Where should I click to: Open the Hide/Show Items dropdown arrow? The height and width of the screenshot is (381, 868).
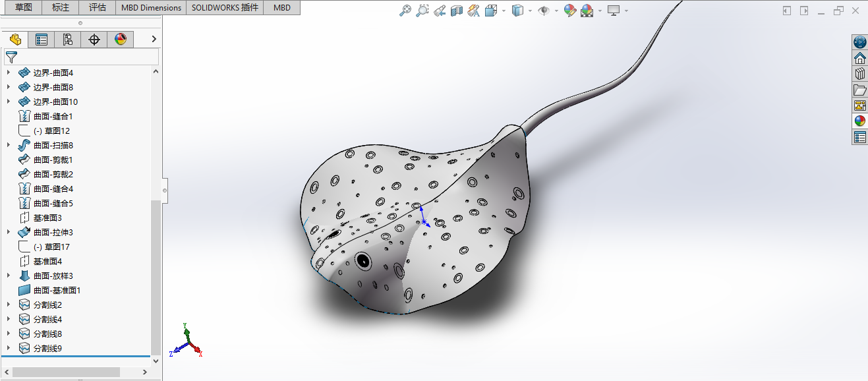556,11
